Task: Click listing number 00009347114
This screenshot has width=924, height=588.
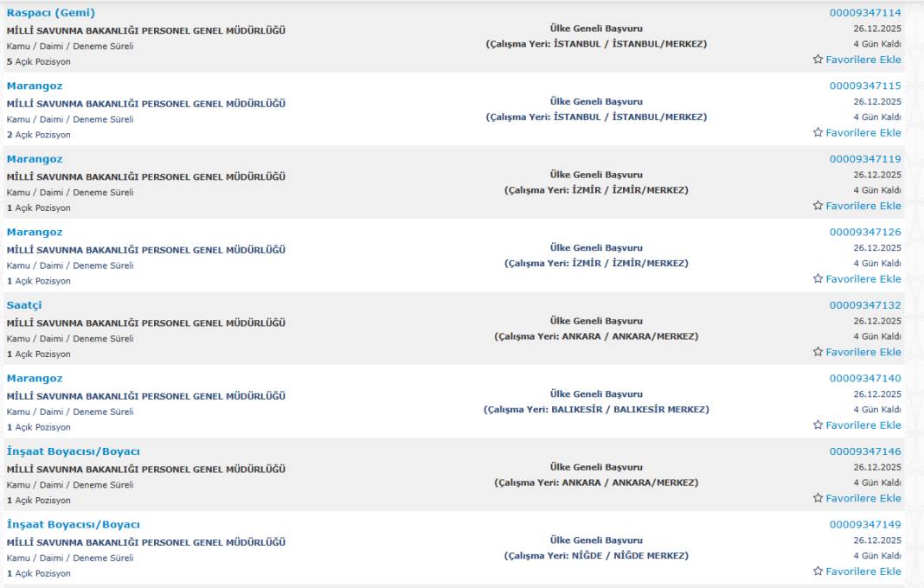Action: (865, 13)
